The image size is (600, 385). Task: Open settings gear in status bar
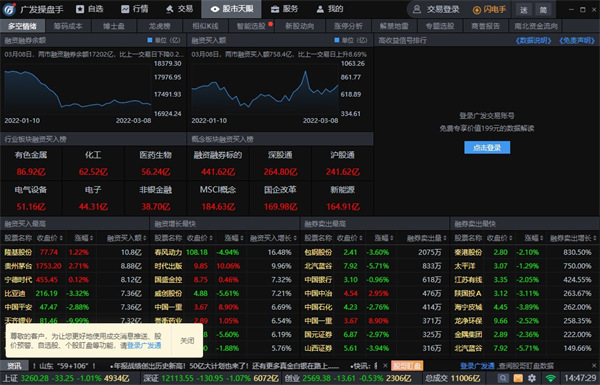532,378
